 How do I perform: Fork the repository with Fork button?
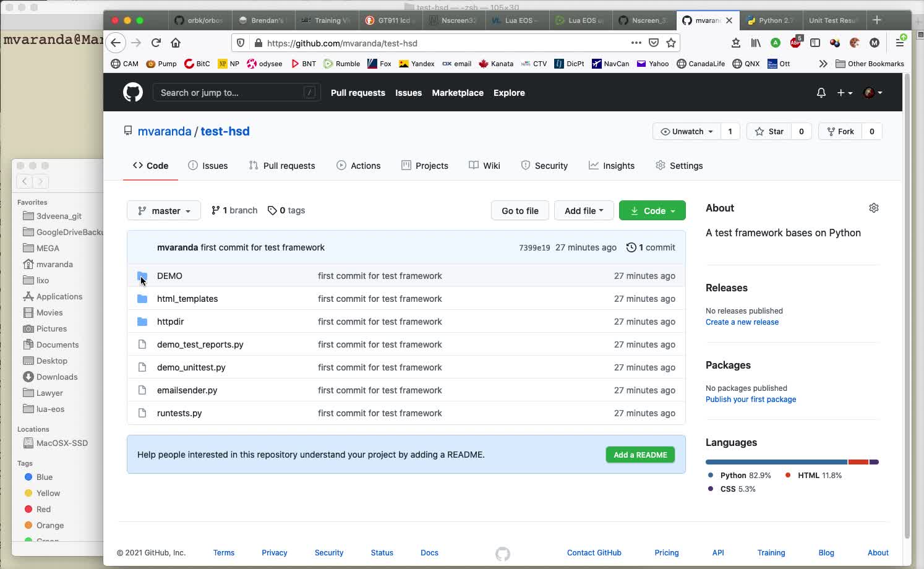pyautogui.click(x=840, y=131)
